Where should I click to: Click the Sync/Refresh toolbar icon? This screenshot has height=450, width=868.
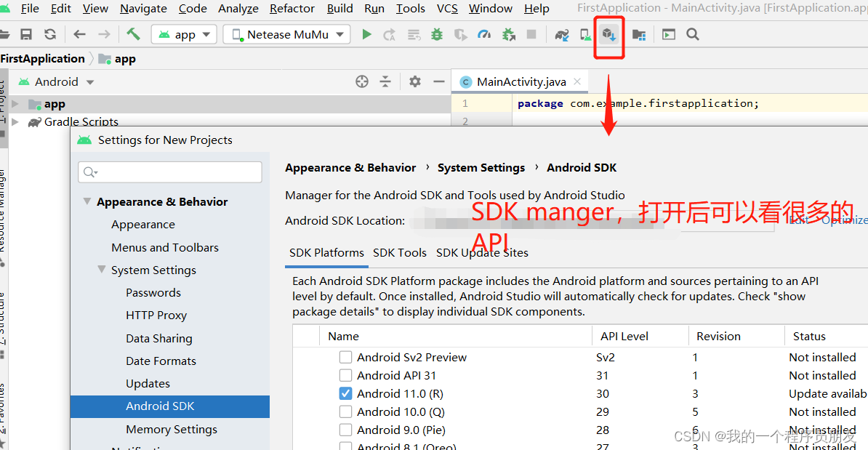pos(50,34)
